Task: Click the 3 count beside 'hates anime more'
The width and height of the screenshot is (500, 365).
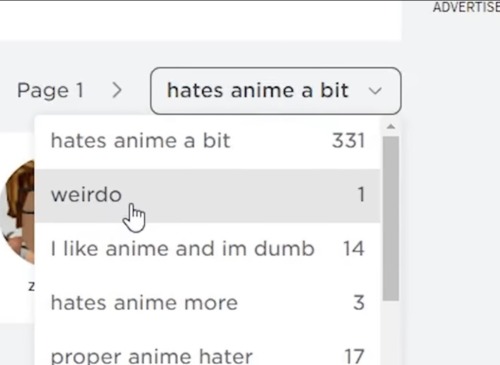Action: click(359, 303)
